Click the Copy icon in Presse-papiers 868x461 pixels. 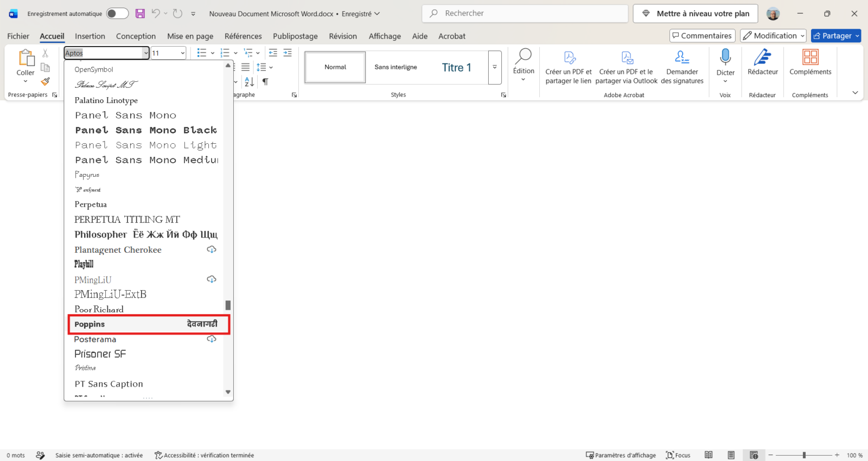point(46,67)
